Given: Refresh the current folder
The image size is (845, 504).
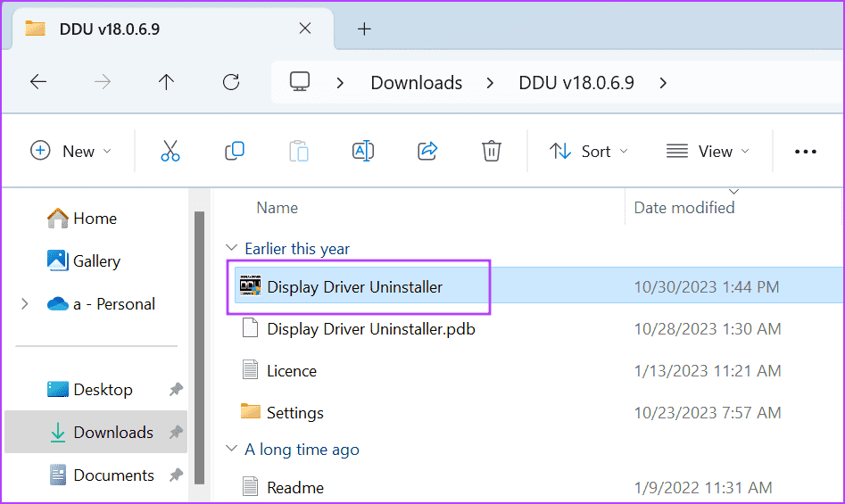Looking at the screenshot, I should (x=231, y=82).
